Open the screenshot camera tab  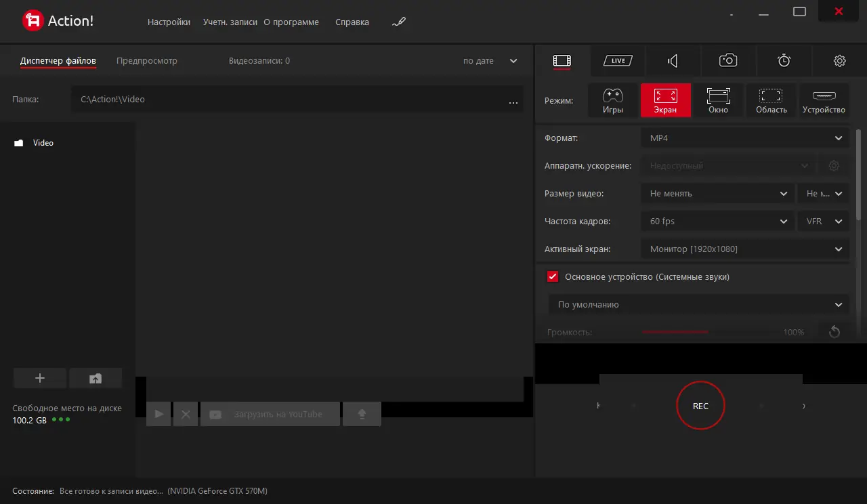728,61
